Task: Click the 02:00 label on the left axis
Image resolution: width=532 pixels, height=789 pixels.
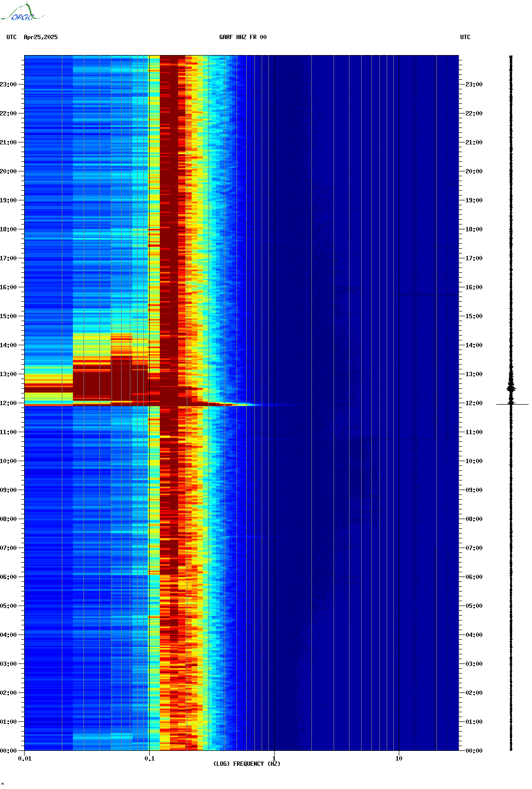Action: pyautogui.click(x=8, y=693)
